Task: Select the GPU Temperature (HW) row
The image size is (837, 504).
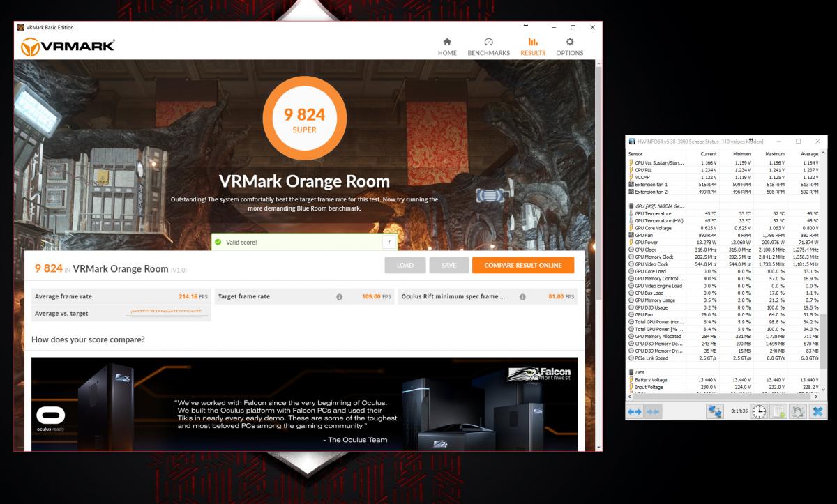Action: coord(723,221)
